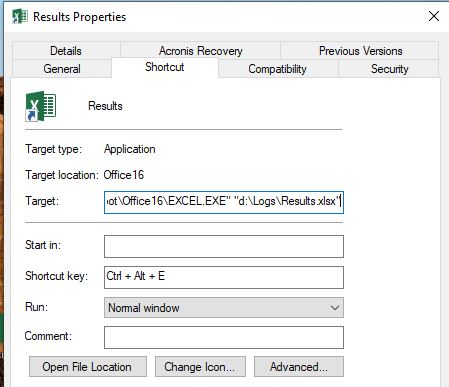Close the Results Properties dialog
Viewport: 449px width, 387px height.
pyautogui.click(x=434, y=16)
